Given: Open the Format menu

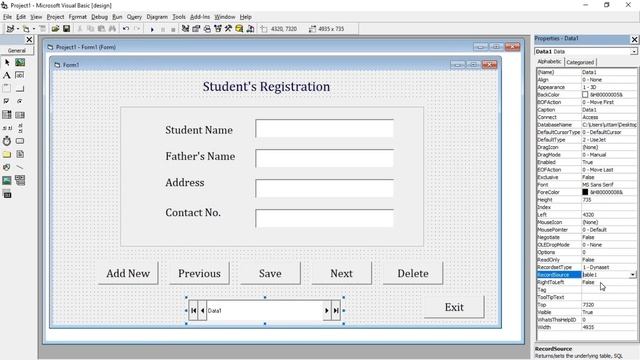Looking at the screenshot, I should click(x=78, y=17).
